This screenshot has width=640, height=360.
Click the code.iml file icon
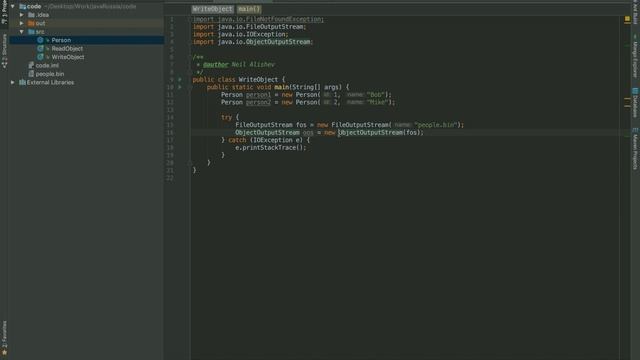point(31,65)
